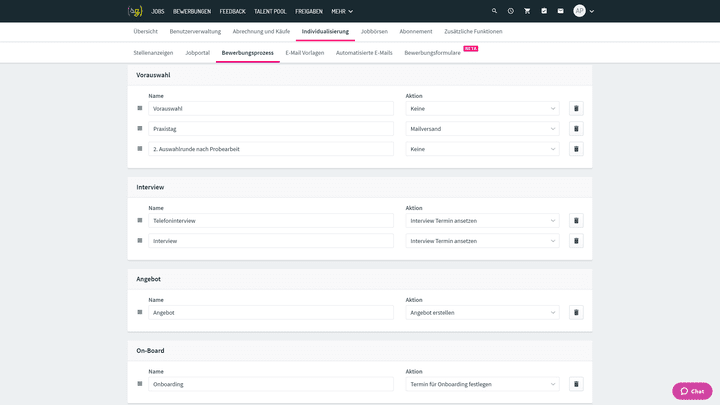Open Mailversand action dropdown for Praxistag

482,129
